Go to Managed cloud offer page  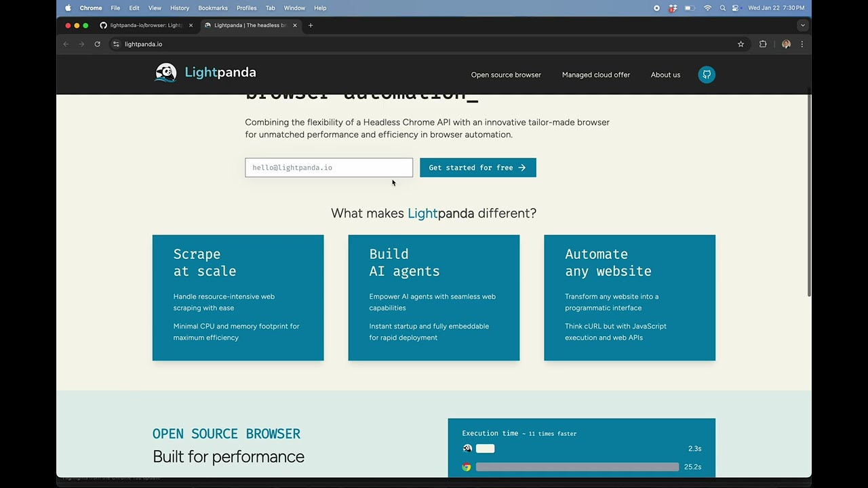[x=596, y=75]
